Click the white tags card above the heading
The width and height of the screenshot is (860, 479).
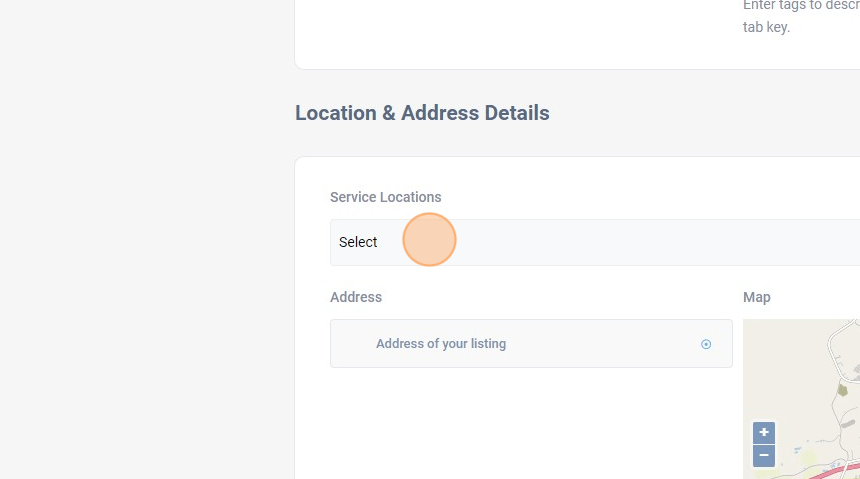point(500,35)
